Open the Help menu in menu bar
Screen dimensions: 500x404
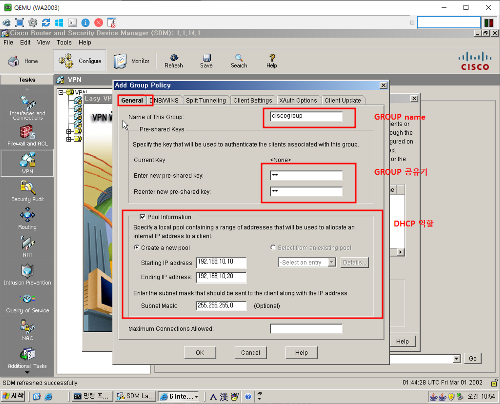[85, 42]
